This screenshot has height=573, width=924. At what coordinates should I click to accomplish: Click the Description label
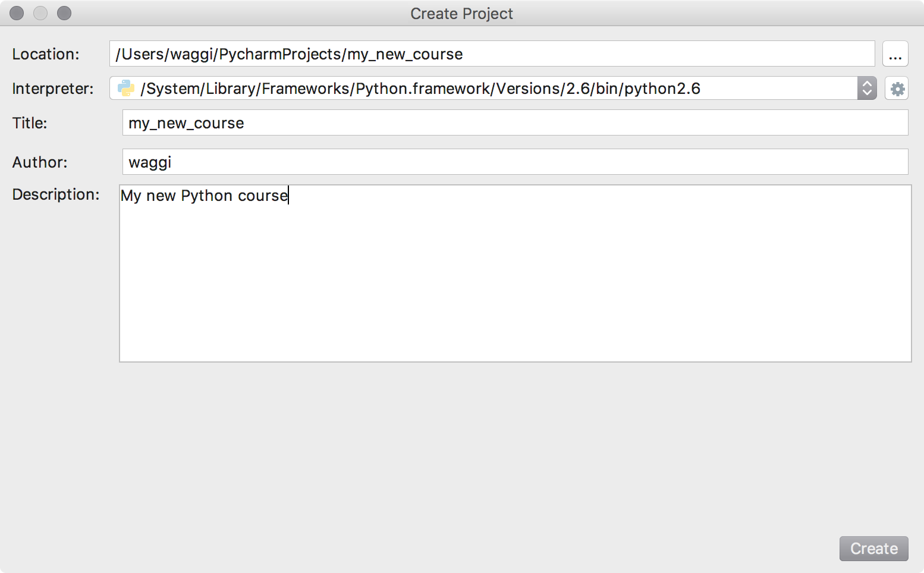click(x=56, y=194)
